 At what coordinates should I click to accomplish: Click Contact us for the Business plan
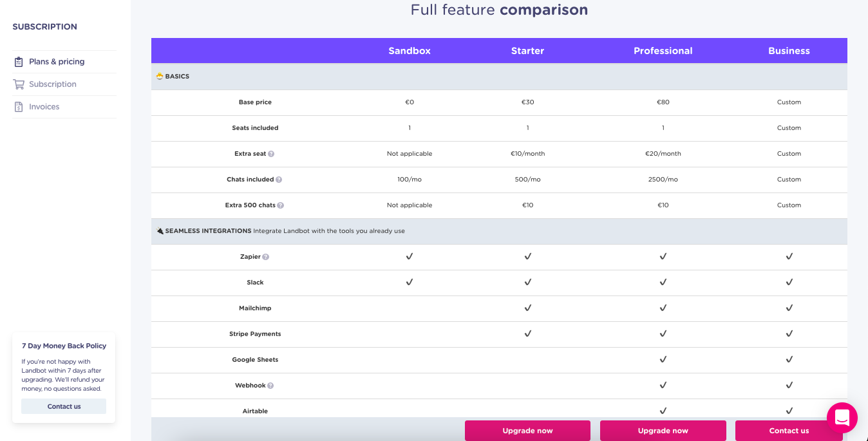coord(789,431)
